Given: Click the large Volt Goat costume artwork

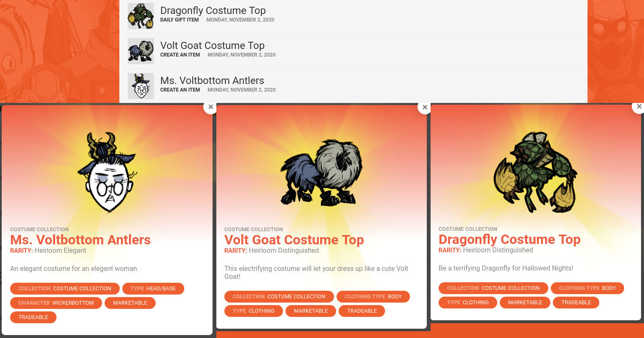Looking at the screenshot, I should tap(321, 172).
